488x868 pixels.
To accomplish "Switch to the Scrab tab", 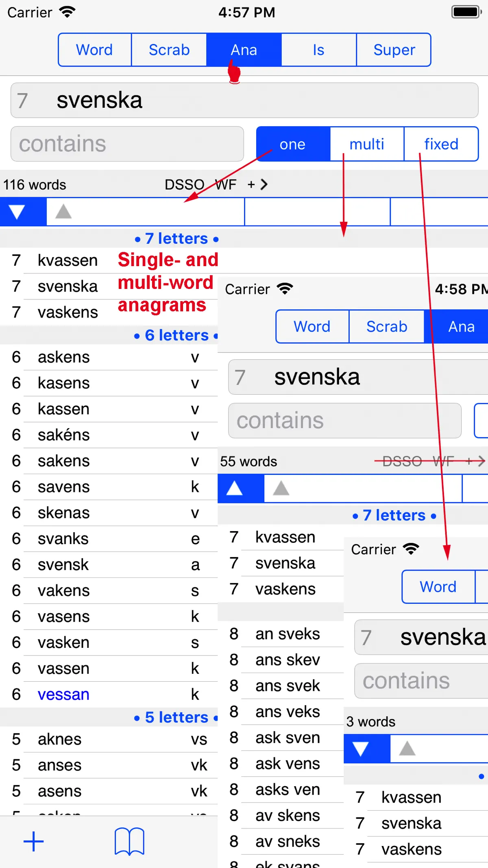I will click(169, 50).
